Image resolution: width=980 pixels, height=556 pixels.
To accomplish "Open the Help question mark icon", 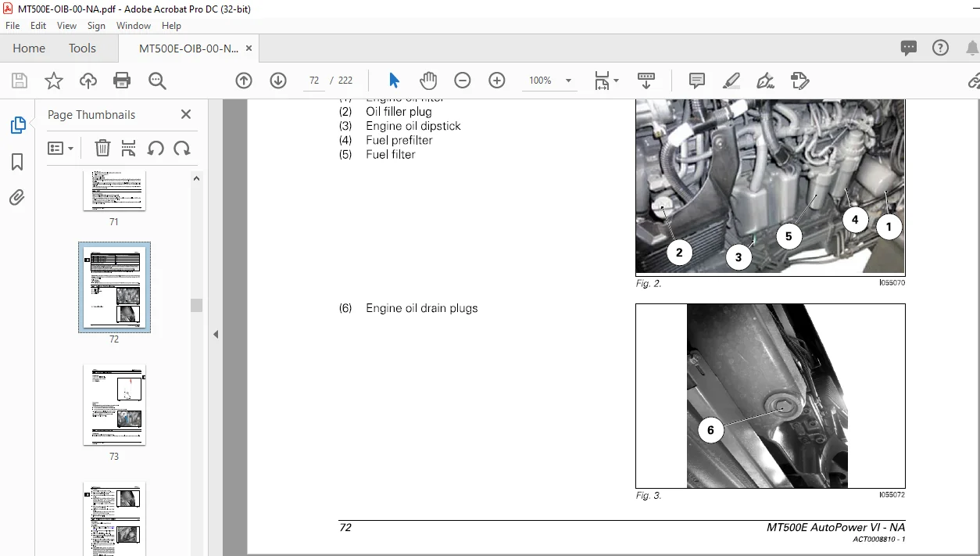I will tap(941, 48).
